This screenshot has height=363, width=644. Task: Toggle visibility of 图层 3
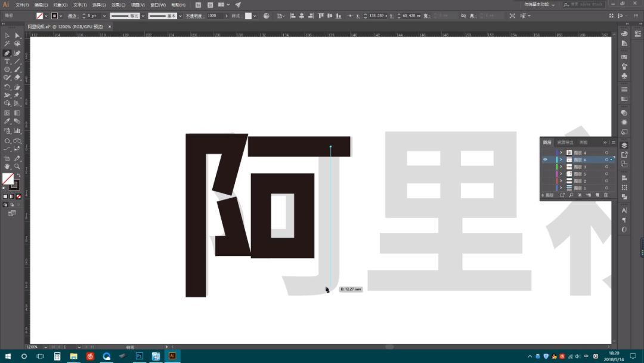545,167
